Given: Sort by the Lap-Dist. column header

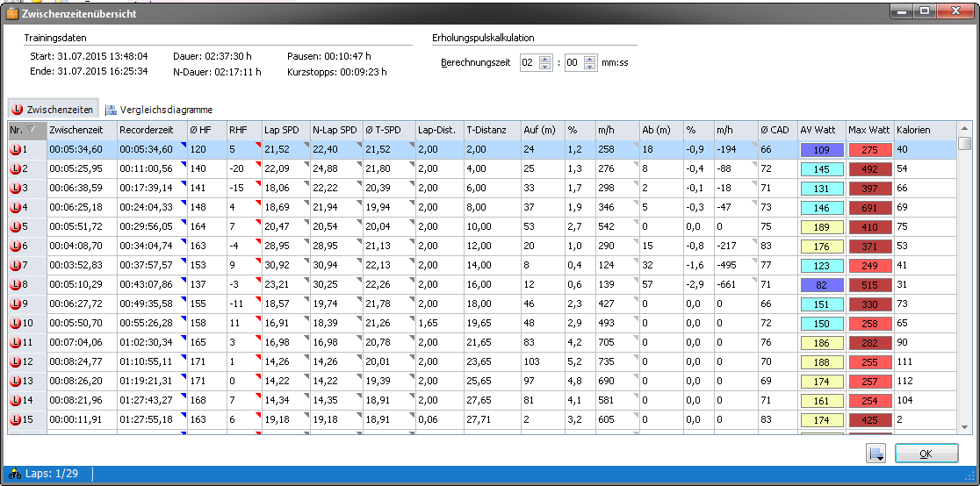Looking at the screenshot, I should tap(439, 130).
